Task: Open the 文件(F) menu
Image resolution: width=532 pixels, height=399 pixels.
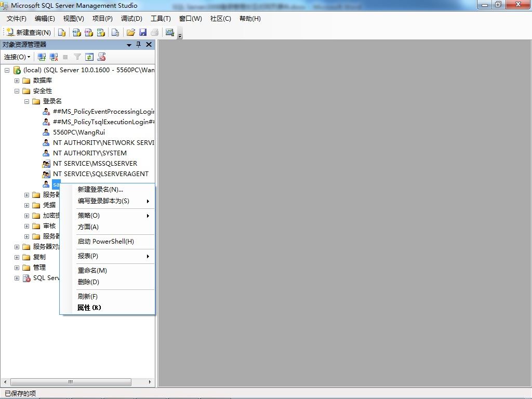Action: coord(16,19)
